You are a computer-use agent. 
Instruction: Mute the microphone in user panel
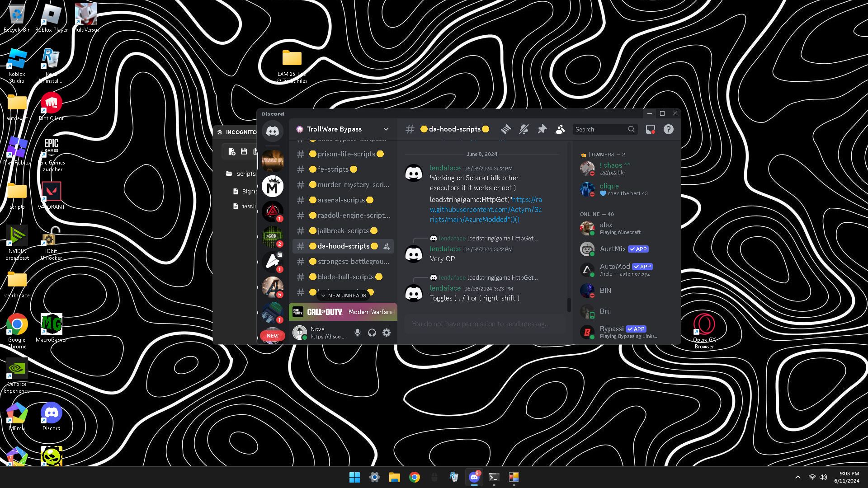[358, 333]
